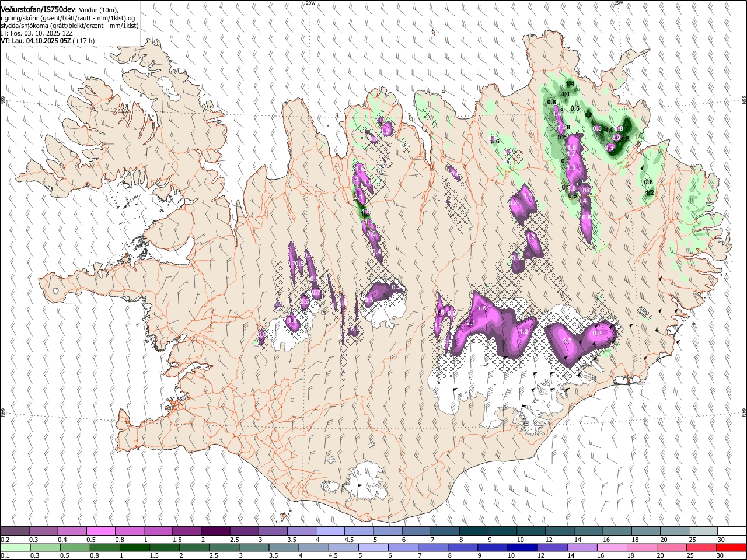
Task: Click the darkest green rain-scale swatch starting at 1
Action: pos(134,548)
